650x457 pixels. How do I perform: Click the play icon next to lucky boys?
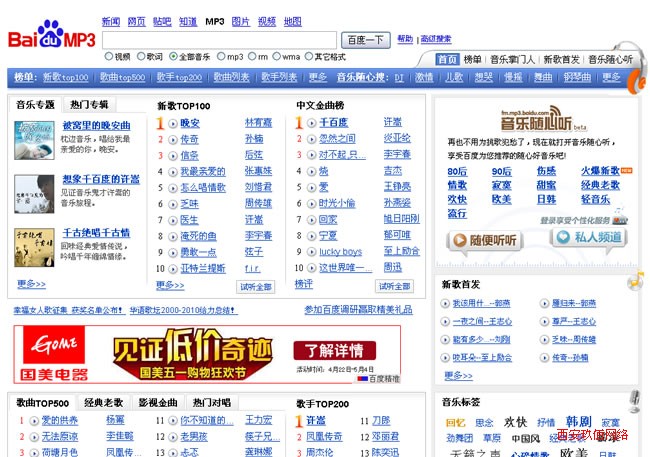(312, 252)
